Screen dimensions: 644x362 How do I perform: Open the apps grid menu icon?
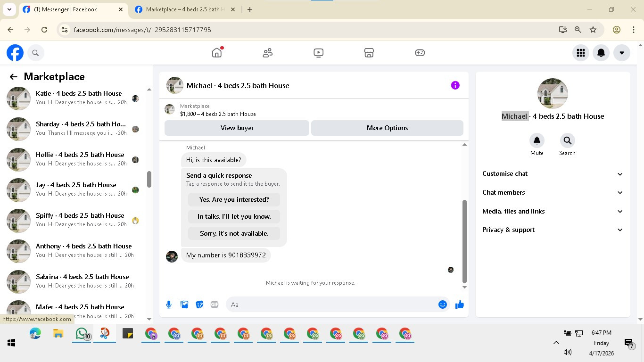(x=581, y=53)
